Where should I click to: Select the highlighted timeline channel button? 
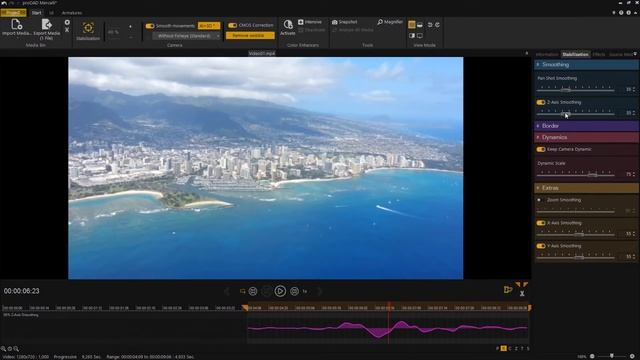[503, 348]
